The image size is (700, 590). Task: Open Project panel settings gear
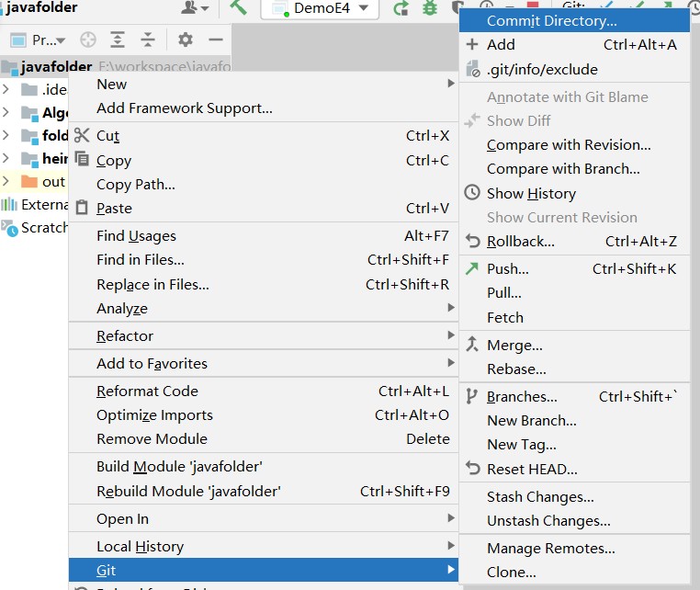tap(186, 40)
